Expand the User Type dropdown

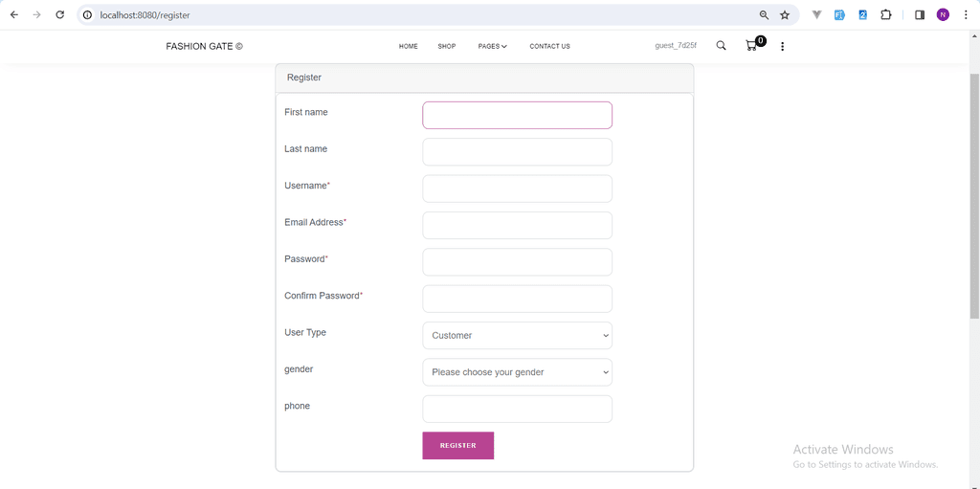tap(517, 335)
